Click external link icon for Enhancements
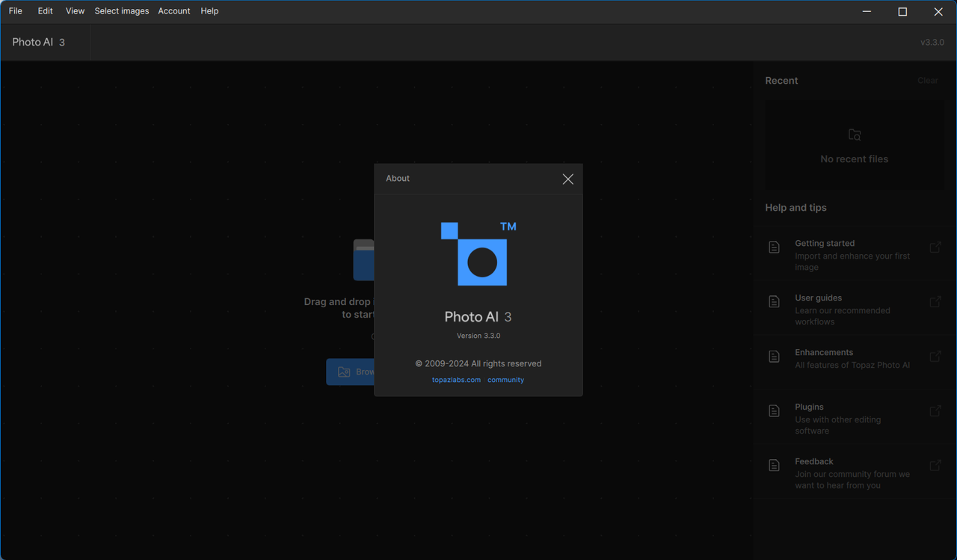The height and width of the screenshot is (560, 957). (x=935, y=356)
